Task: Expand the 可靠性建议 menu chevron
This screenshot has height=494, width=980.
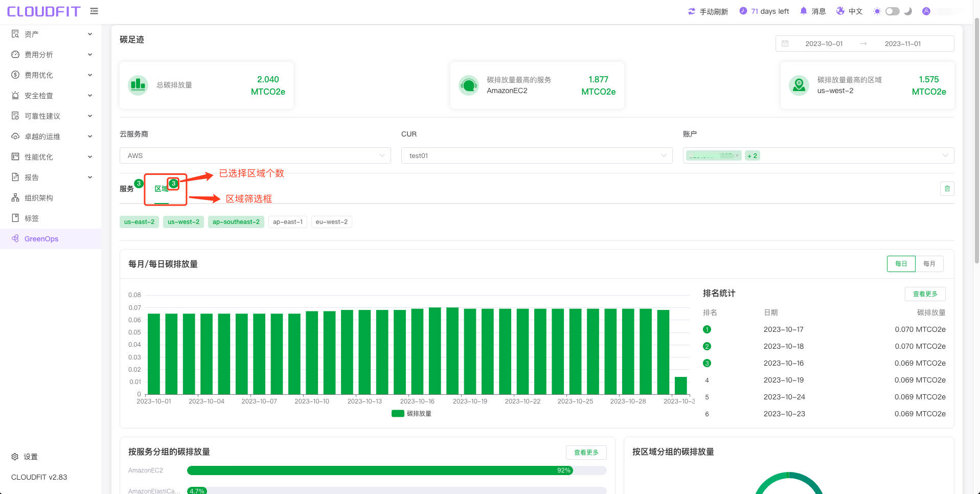Action: (90, 116)
